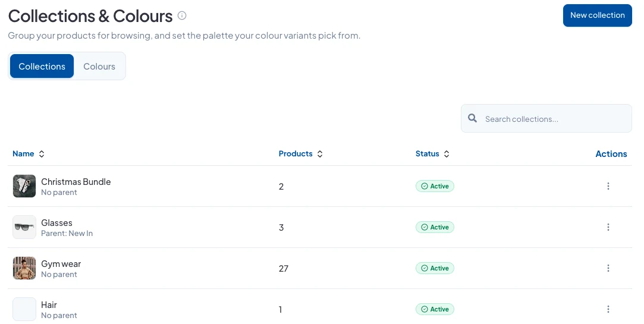Open actions menu for Gym wear

(608, 268)
